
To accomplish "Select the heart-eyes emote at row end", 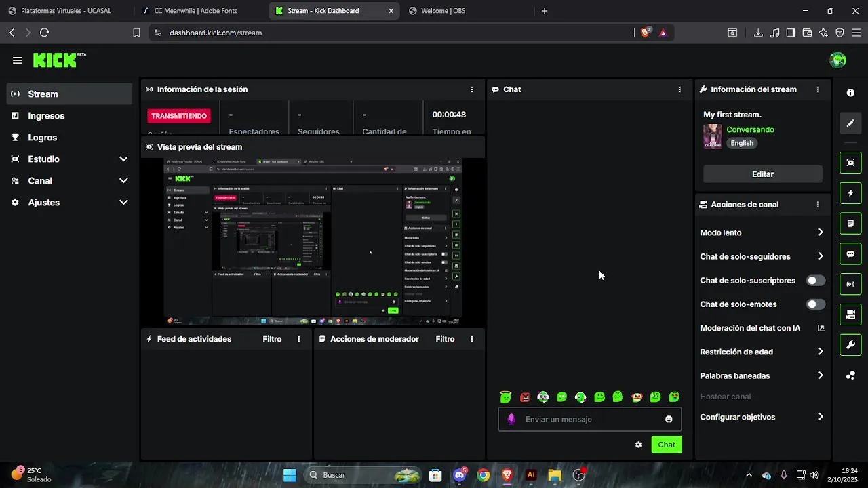I will [674, 397].
